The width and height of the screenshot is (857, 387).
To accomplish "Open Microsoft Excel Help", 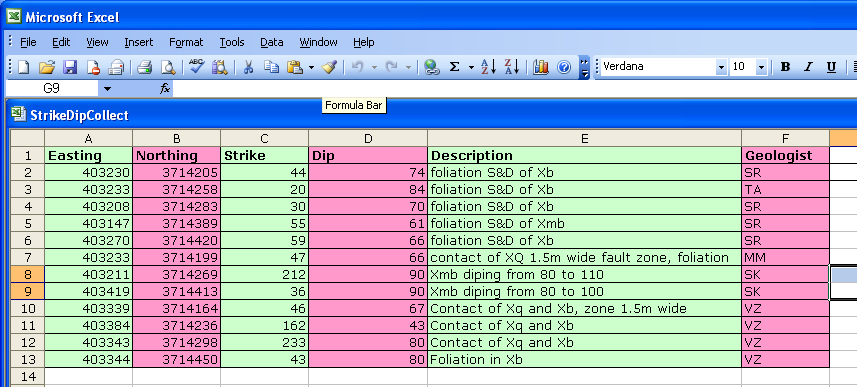I will coord(564,67).
